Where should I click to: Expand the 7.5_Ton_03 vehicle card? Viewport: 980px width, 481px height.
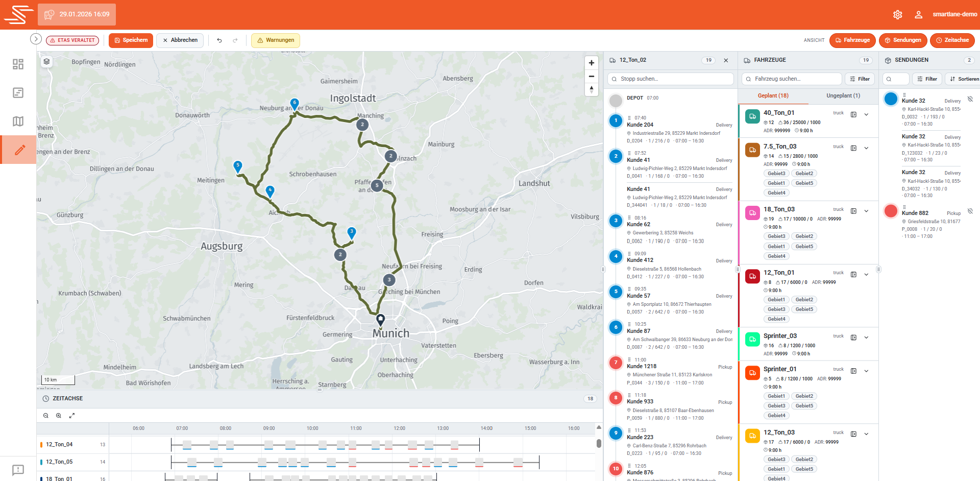[866, 148]
